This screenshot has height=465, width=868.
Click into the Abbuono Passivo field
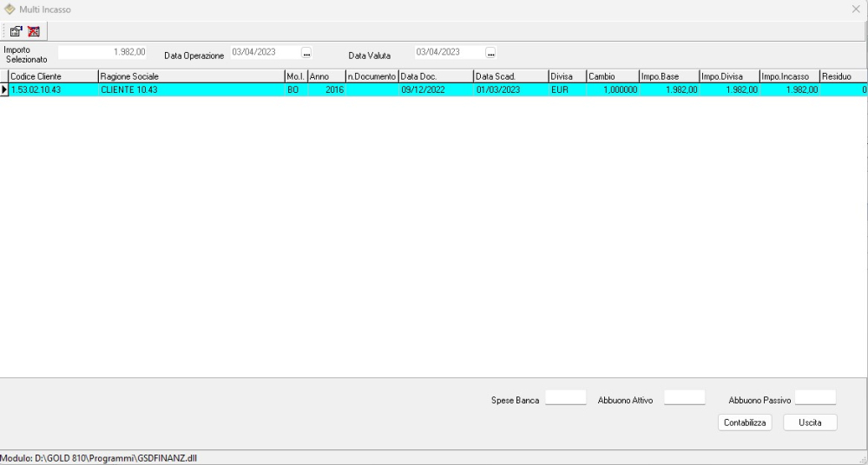[x=815, y=398]
